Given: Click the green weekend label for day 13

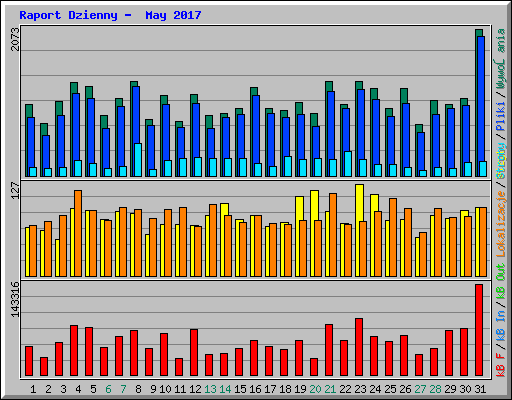Looking at the screenshot, I should (210, 389).
